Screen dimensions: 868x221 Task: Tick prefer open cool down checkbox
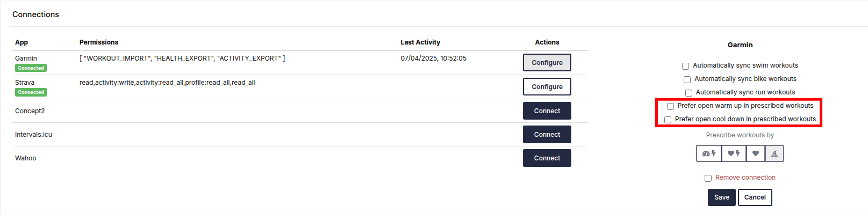coord(668,120)
